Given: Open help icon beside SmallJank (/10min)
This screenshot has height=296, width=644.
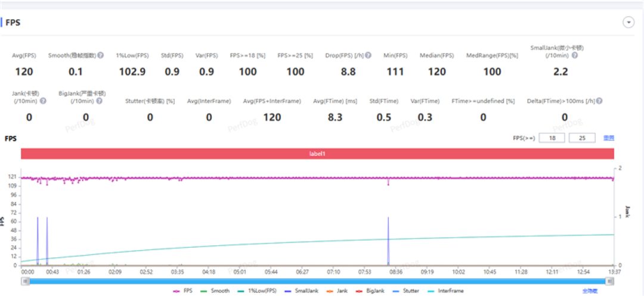Looking at the screenshot, I should (x=575, y=55).
